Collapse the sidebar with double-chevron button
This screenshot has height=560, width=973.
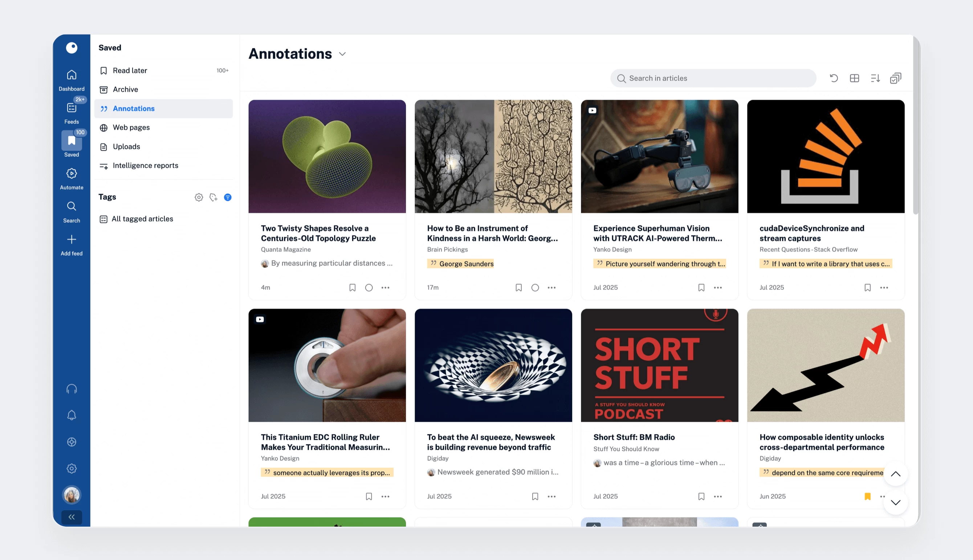pyautogui.click(x=71, y=517)
